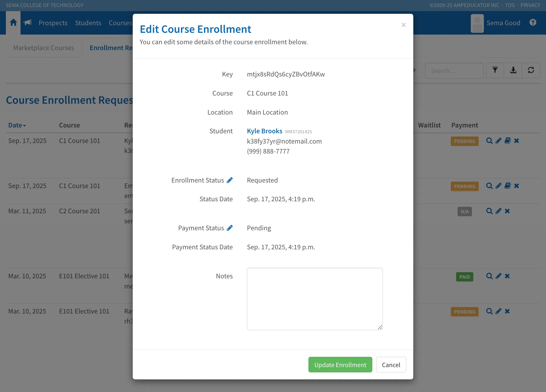Image resolution: width=546 pixels, height=392 pixels.
Task: Refresh the enrollment requests list
Action: click(531, 70)
